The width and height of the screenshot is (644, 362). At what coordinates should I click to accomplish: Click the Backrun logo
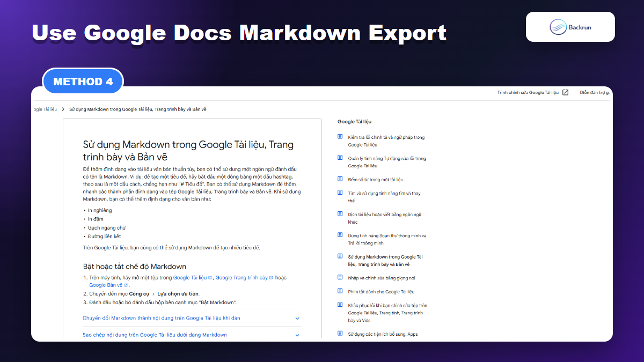[x=570, y=27]
